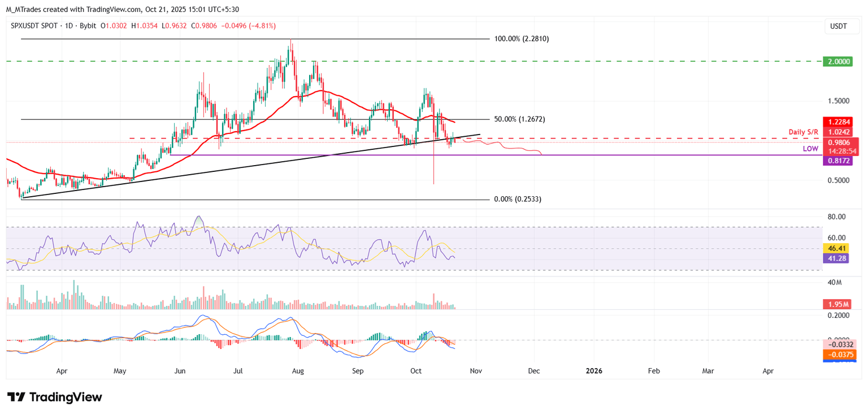Click the purple 0.8172 price label
This screenshot has width=868, height=415.
tap(837, 161)
